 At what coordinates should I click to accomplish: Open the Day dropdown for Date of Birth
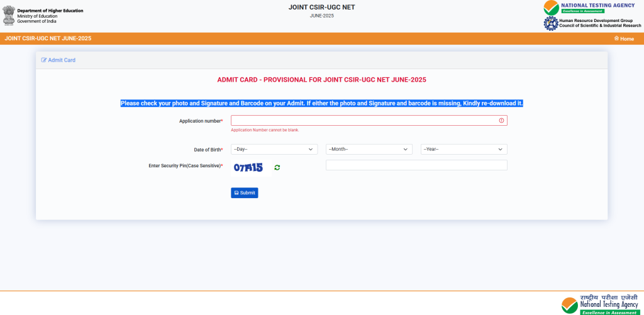[274, 149]
